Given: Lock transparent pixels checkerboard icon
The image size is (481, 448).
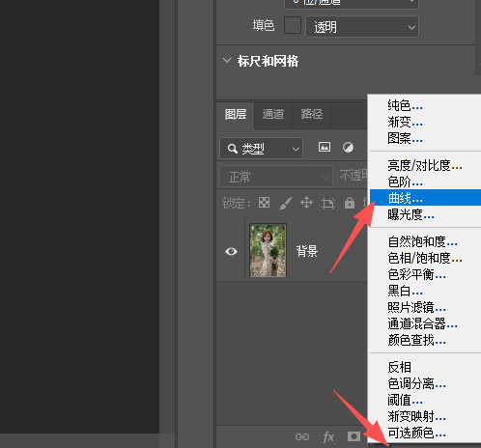Looking at the screenshot, I should point(264,203).
